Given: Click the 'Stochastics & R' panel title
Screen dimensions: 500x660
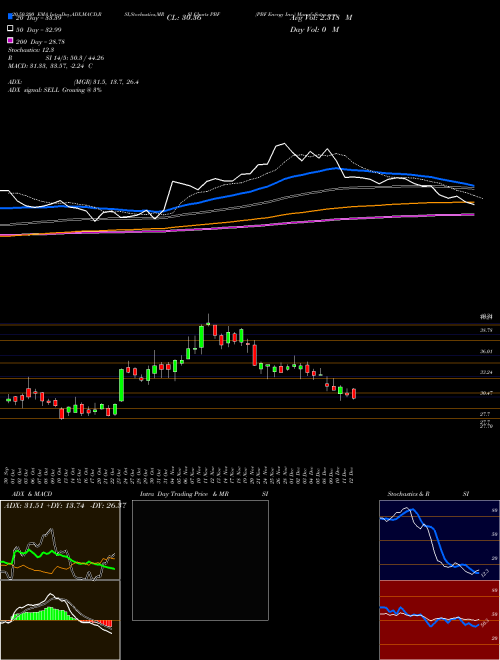Looking at the screenshot, I should [408, 494].
